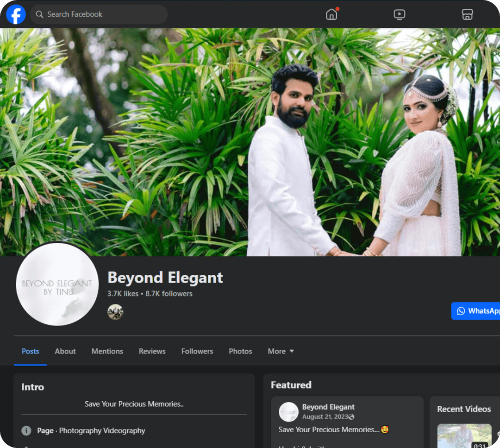This screenshot has width=500, height=448.
Task: Switch to the Reviews tab
Action: click(x=152, y=351)
